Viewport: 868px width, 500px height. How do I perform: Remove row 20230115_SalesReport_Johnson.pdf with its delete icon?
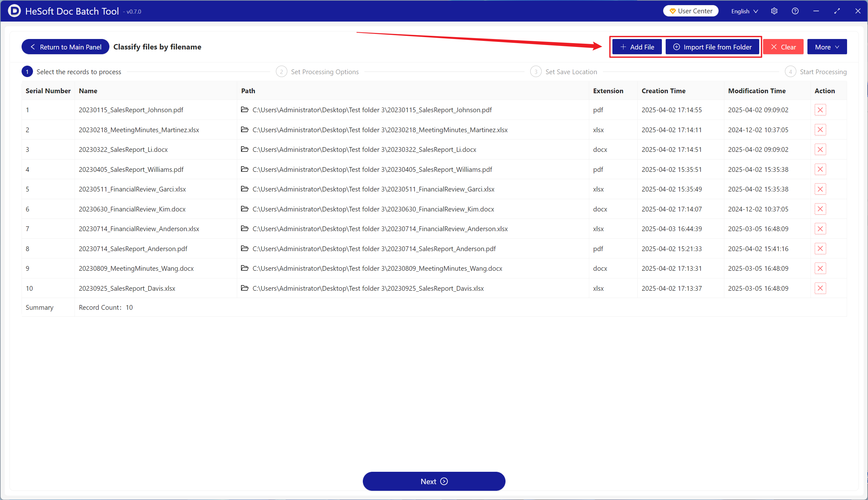click(x=820, y=110)
